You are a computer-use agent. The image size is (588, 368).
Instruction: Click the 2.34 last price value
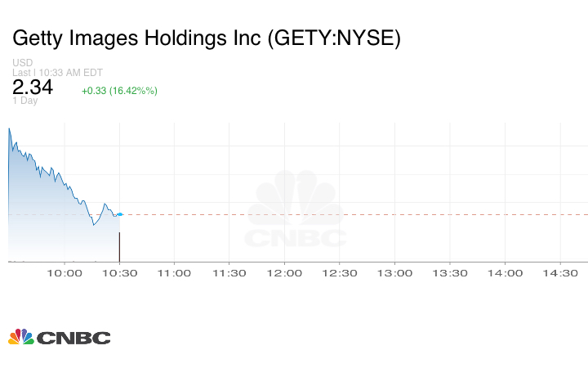pyautogui.click(x=33, y=88)
